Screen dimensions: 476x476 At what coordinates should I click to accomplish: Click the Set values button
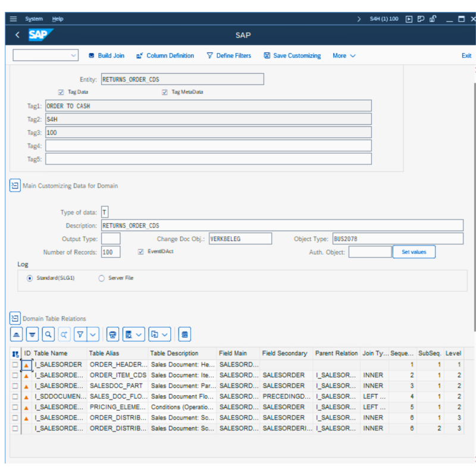[414, 252]
